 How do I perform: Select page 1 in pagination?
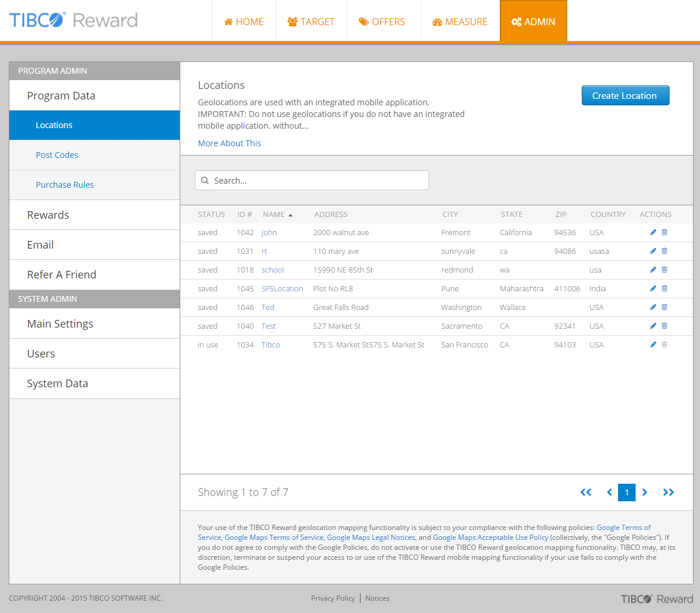[626, 493]
